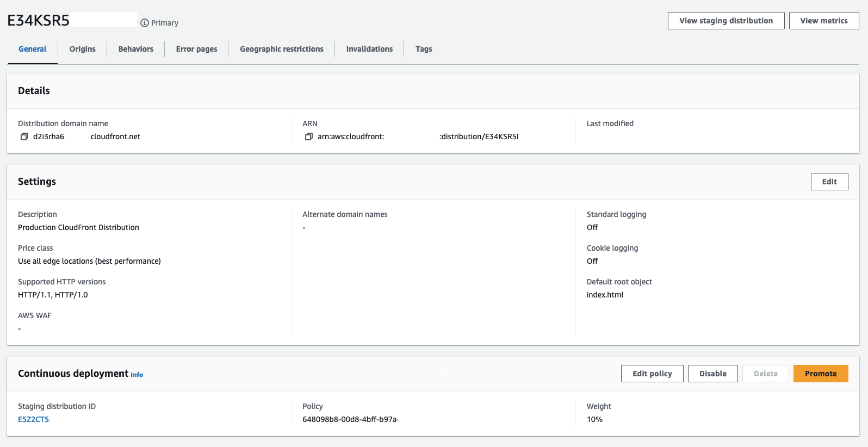Click the Continuous deployment heading
Viewport: 868px width, 447px height.
click(x=73, y=374)
